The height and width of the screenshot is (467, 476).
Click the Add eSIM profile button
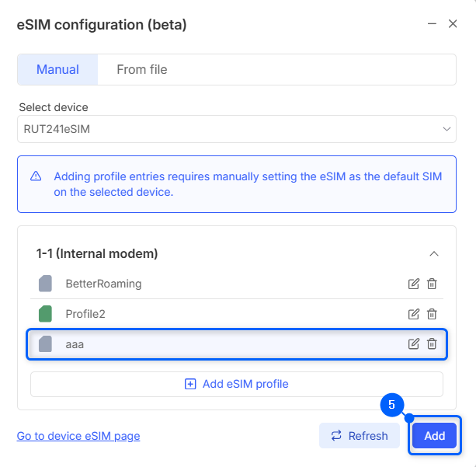tap(236, 384)
